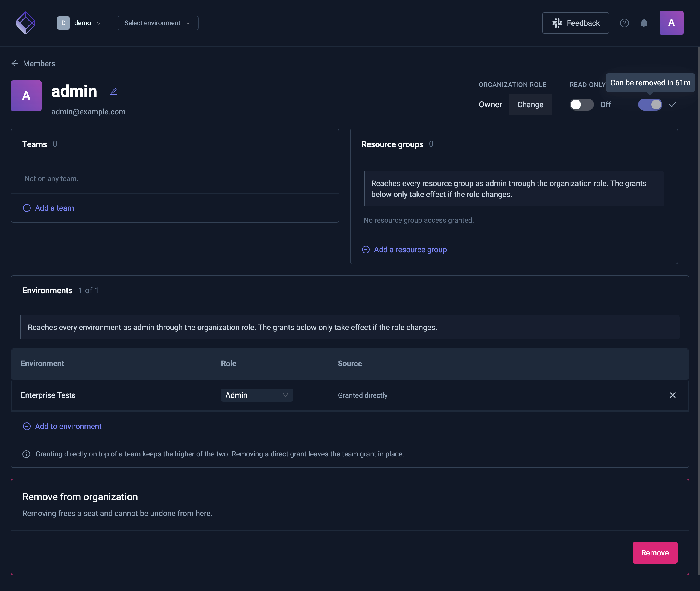Click the Members breadcrumb link
The image size is (700, 591).
[39, 64]
